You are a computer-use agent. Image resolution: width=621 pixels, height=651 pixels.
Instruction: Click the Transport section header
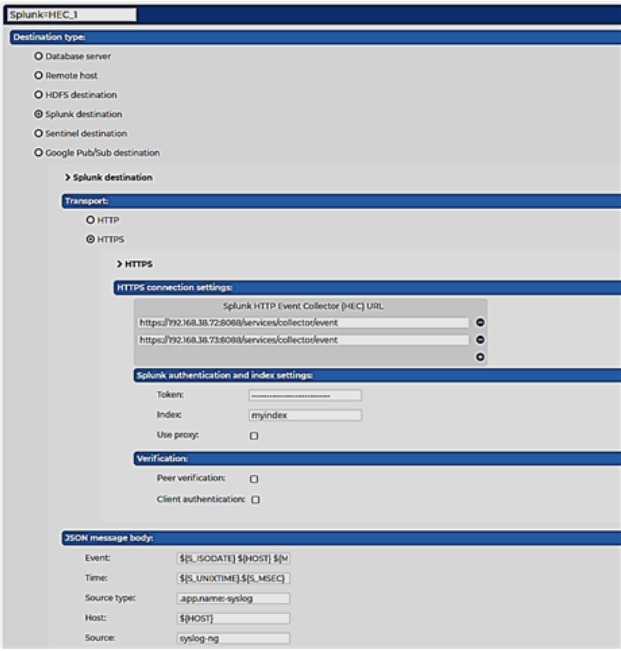[x=341, y=201]
